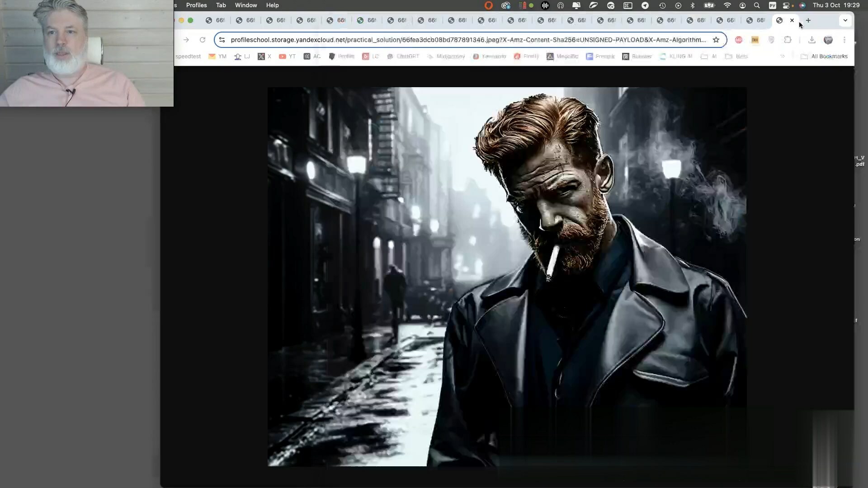Launch Siri from the menu bar
This screenshot has width=868, height=488.
(x=802, y=5)
